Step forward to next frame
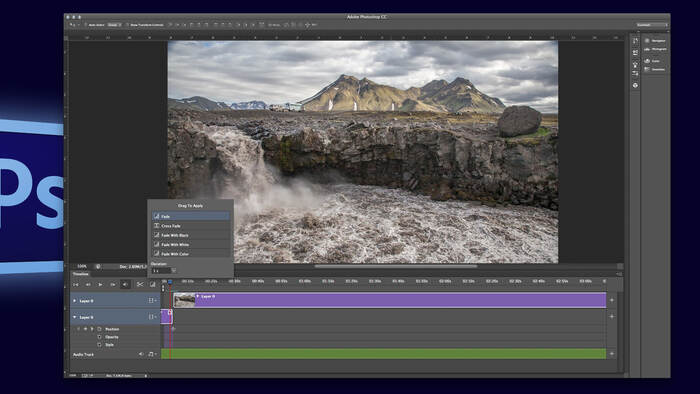 tap(113, 284)
